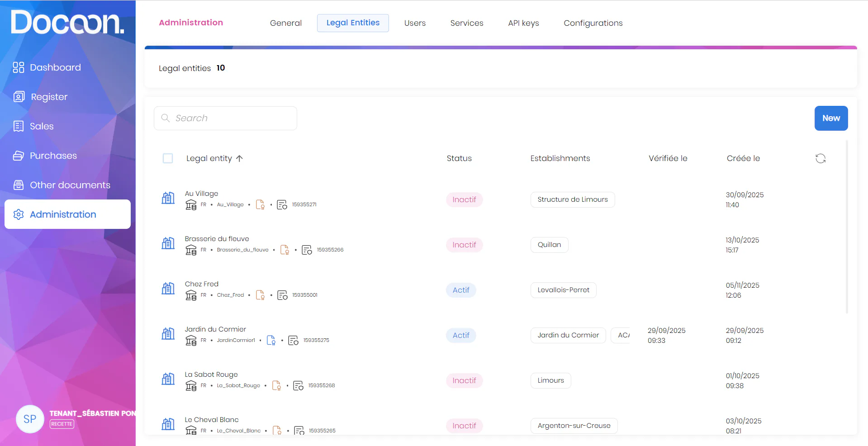This screenshot has height=446, width=868.
Task: Click the building icon for La Sabot Rouge
Action: click(x=168, y=379)
